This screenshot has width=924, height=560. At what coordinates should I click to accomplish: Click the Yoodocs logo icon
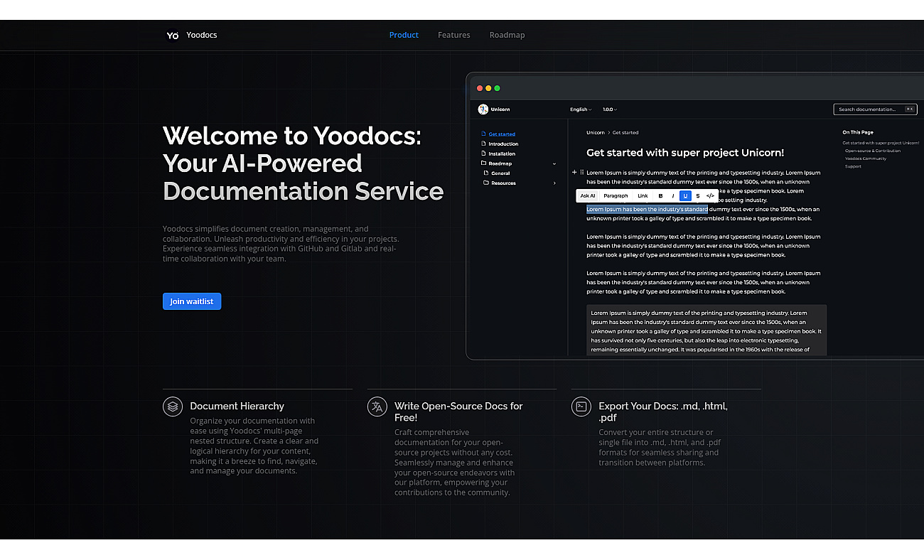click(173, 35)
